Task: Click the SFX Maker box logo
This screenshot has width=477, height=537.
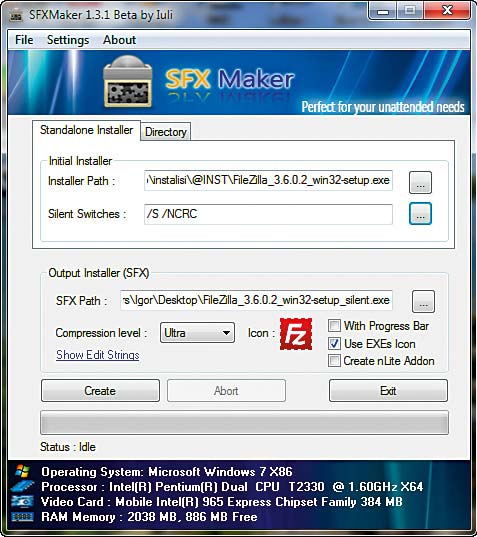Action: [128, 82]
